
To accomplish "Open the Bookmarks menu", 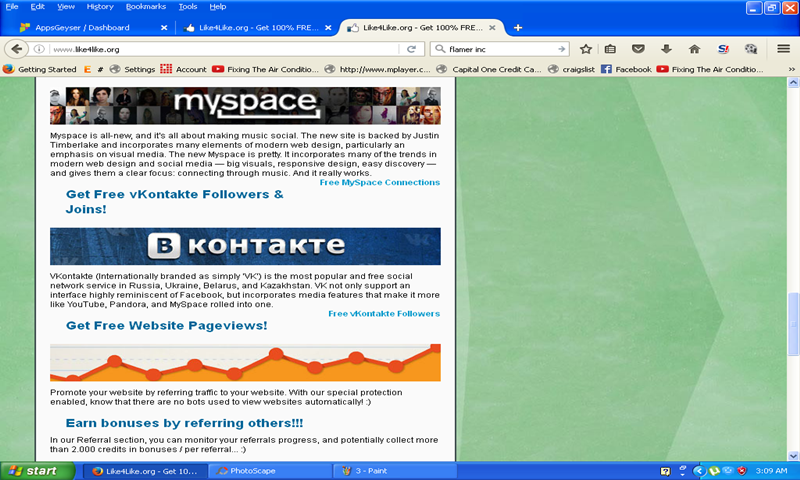I will [146, 6].
